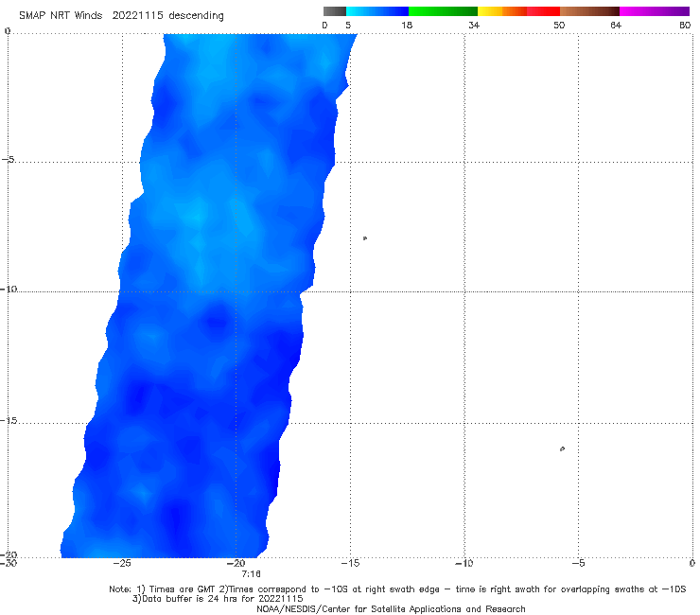The width and height of the screenshot is (700, 615).
Task: Click the title 'SMAP NRT Winds 20221115 descending'
Action: (x=121, y=16)
